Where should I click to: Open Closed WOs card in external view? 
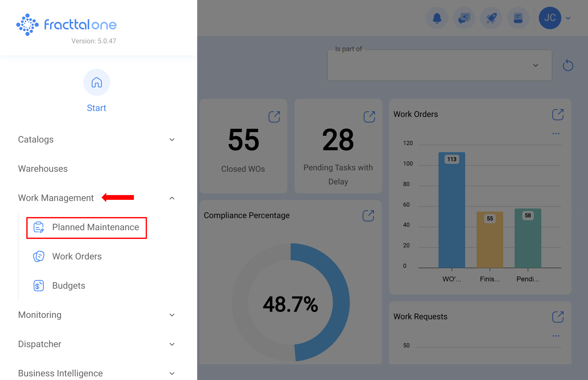point(275,116)
